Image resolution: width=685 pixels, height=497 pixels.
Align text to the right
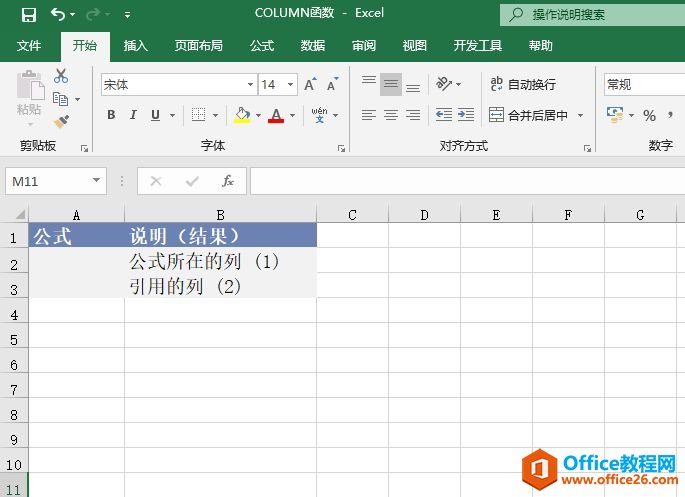pos(413,115)
